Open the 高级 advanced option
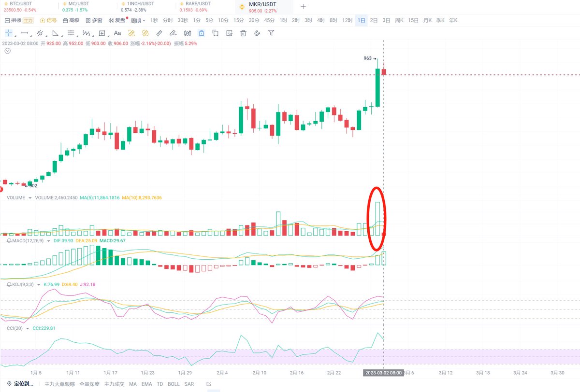The image size is (580, 392). (x=71, y=20)
